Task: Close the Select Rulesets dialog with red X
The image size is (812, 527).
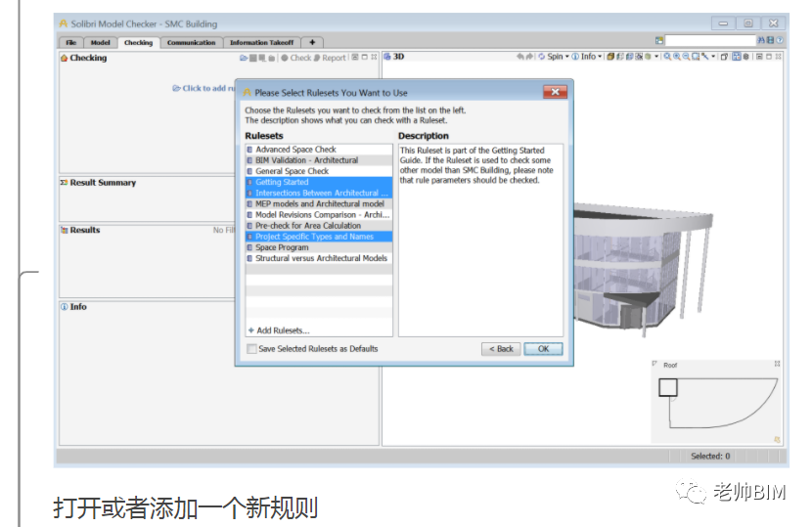Action: click(555, 92)
